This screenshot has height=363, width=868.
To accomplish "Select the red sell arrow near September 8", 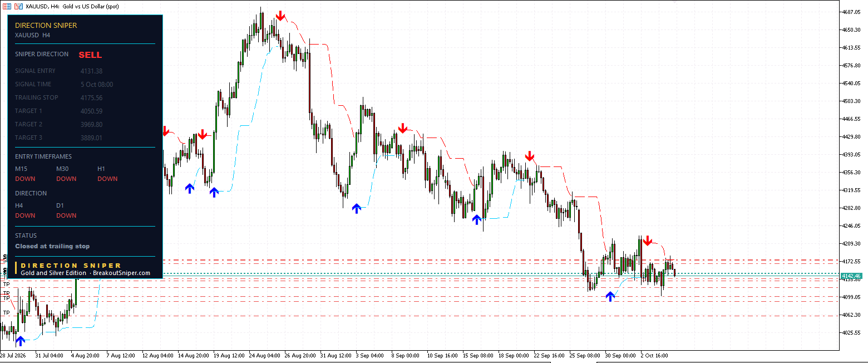I will click(403, 129).
